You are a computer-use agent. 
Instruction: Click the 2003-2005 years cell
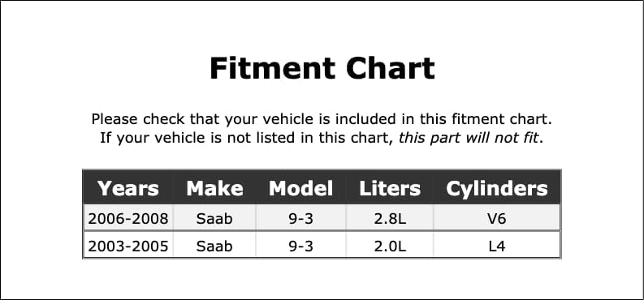pyautogui.click(x=128, y=246)
